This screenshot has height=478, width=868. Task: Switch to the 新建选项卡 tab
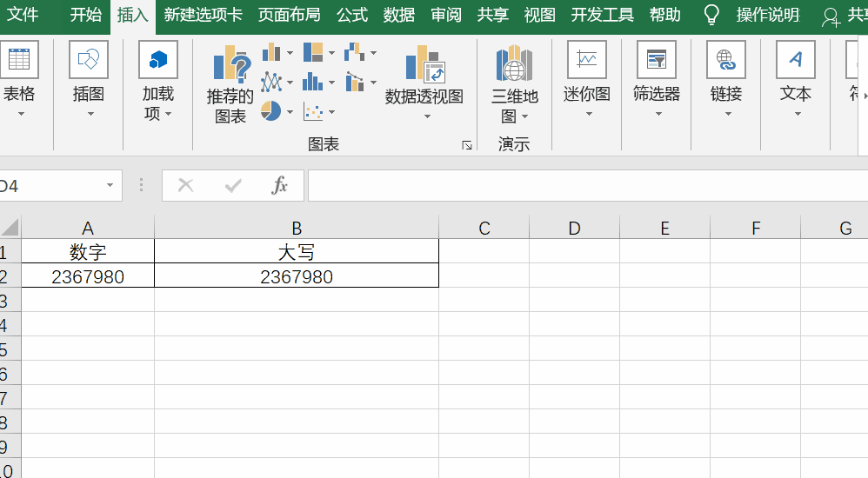point(203,15)
